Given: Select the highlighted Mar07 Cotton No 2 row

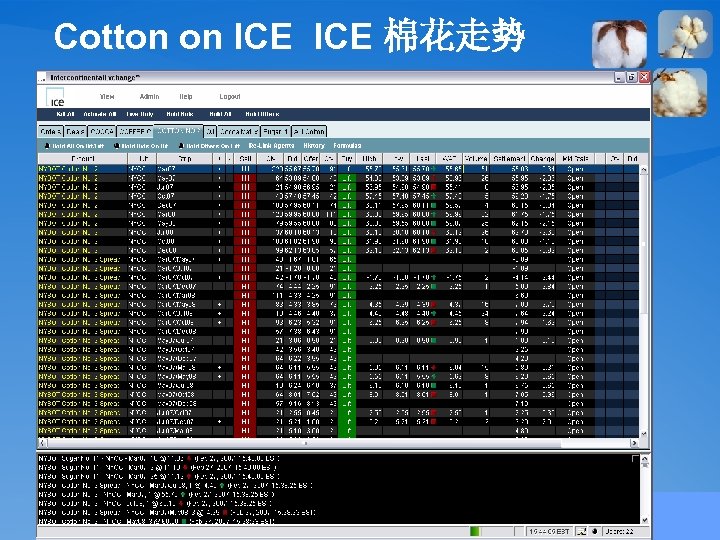Looking at the screenshot, I should tap(338, 169).
